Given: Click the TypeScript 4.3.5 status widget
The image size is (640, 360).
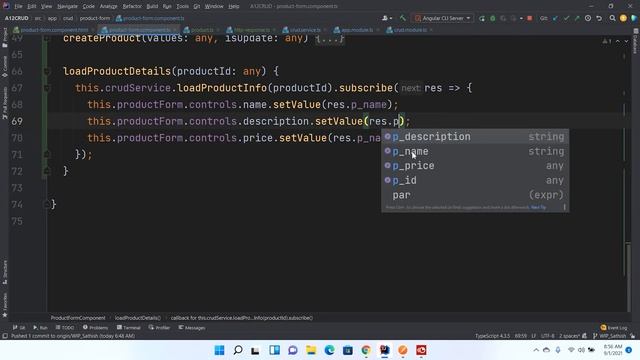Looking at the screenshot, I should click(492, 336).
